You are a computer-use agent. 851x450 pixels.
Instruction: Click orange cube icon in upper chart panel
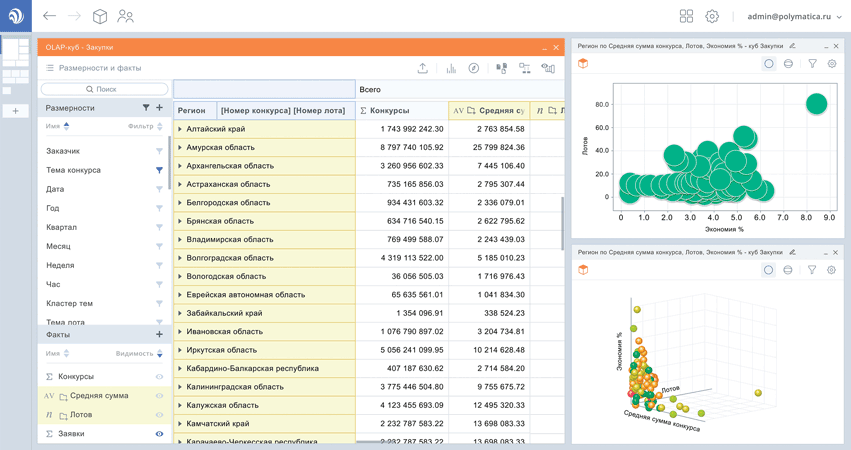click(583, 64)
